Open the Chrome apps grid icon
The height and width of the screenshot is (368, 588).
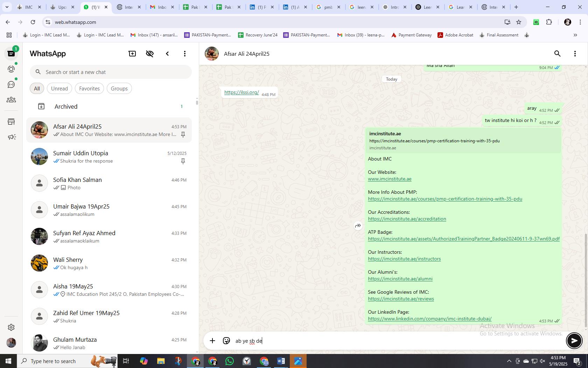pyautogui.click(x=9, y=35)
